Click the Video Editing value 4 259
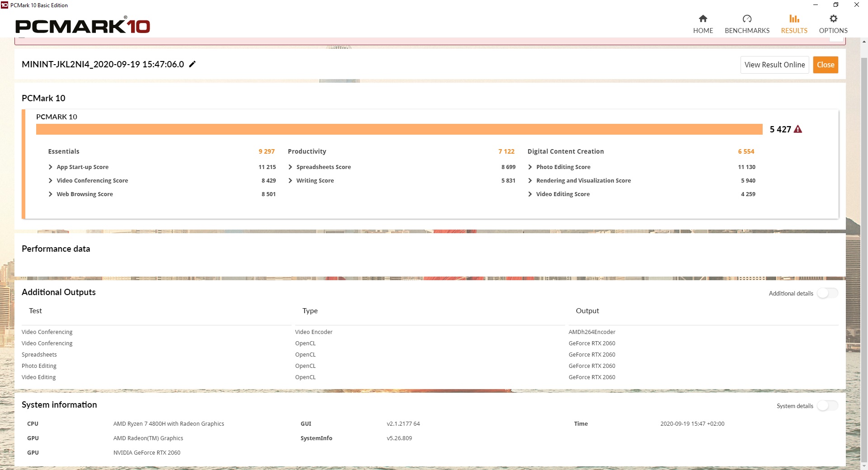This screenshot has width=868, height=470. coord(748,194)
